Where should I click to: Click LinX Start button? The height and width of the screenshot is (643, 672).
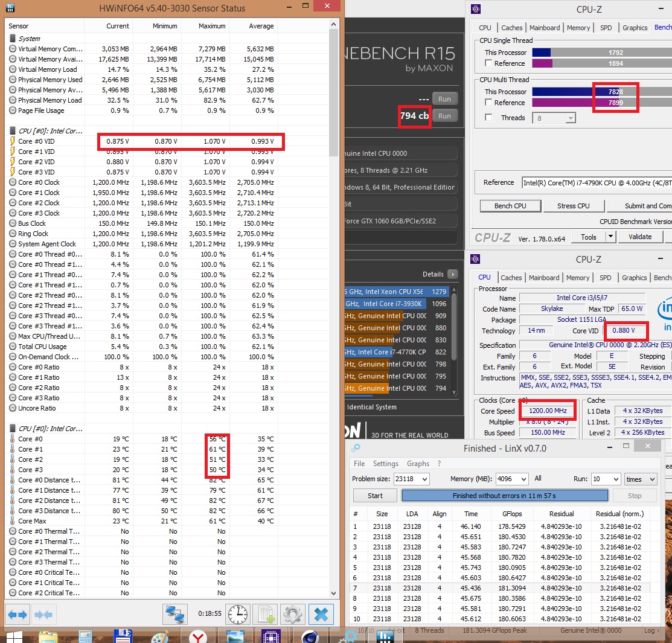pos(375,496)
